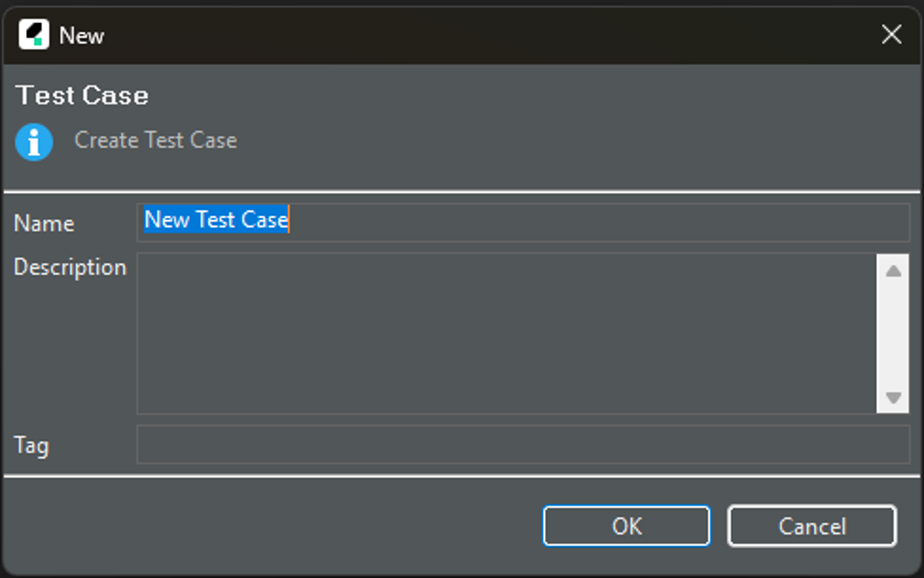Click the Tag field label

(32, 445)
